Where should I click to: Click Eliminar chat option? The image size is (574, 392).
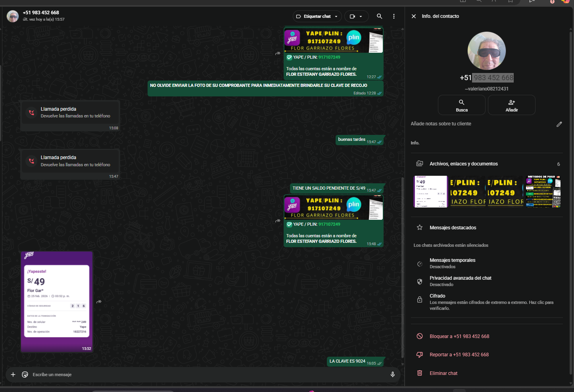coord(443,373)
